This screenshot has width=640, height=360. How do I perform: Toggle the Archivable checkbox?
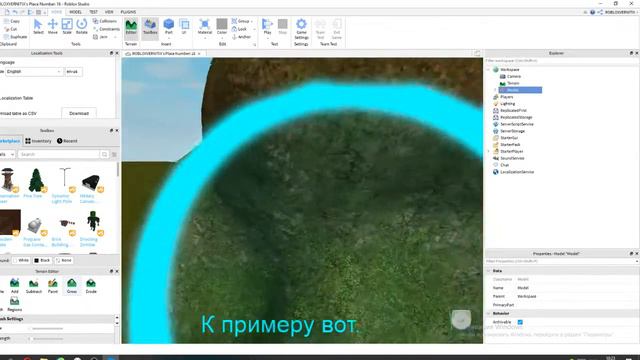tap(520, 322)
